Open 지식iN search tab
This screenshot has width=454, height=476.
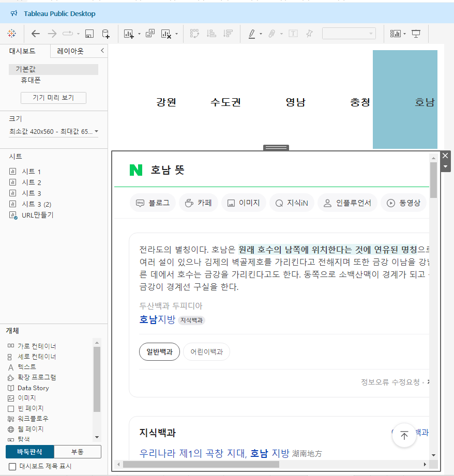(292, 203)
